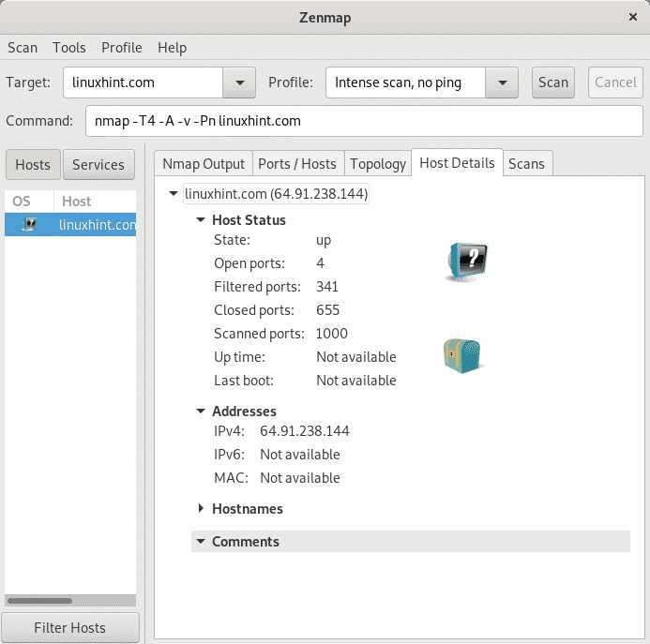
Task: Show the Services list button
Action: pos(98,165)
